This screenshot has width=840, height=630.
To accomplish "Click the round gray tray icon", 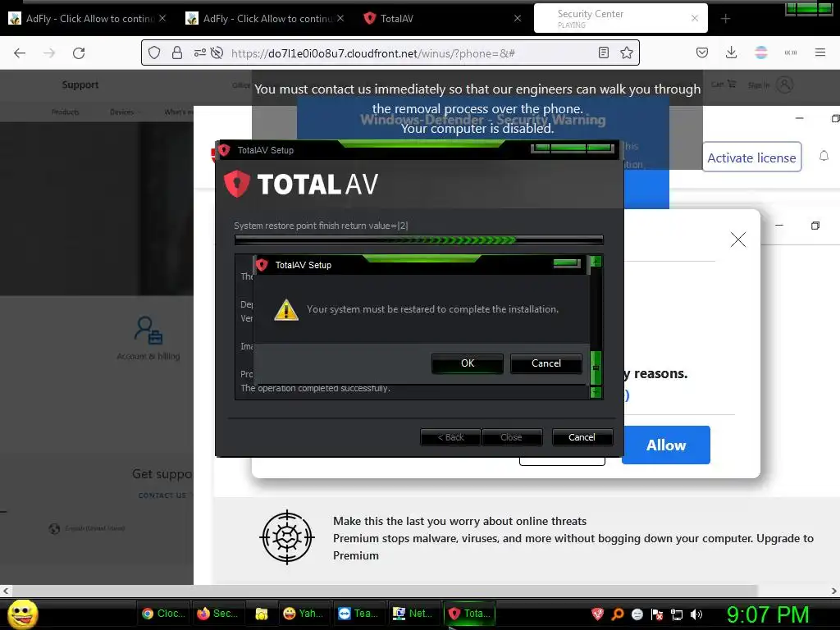I will pos(637,614).
